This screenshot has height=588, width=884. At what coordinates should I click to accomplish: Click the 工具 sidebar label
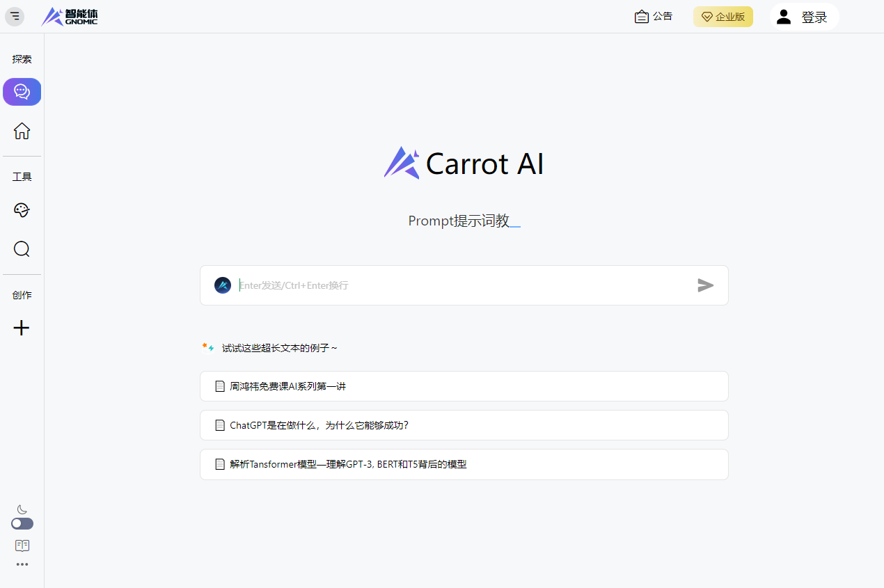pyautogui.click(x=22, y=177)
